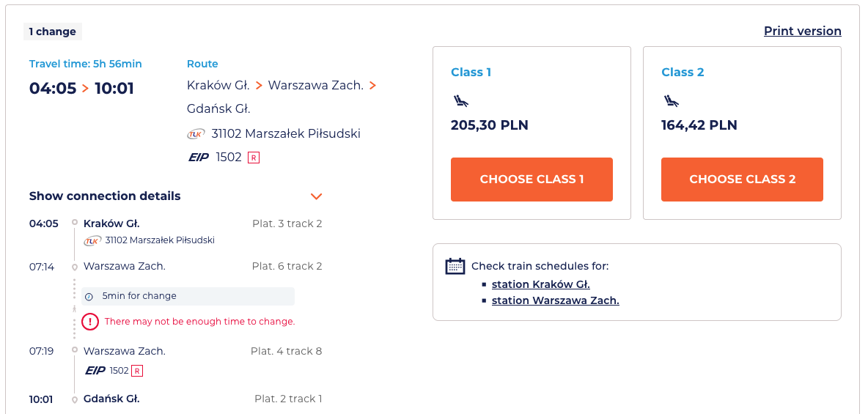Click the EIP logo in route summary
Screen dimensions: 868x414
(199, 157)
